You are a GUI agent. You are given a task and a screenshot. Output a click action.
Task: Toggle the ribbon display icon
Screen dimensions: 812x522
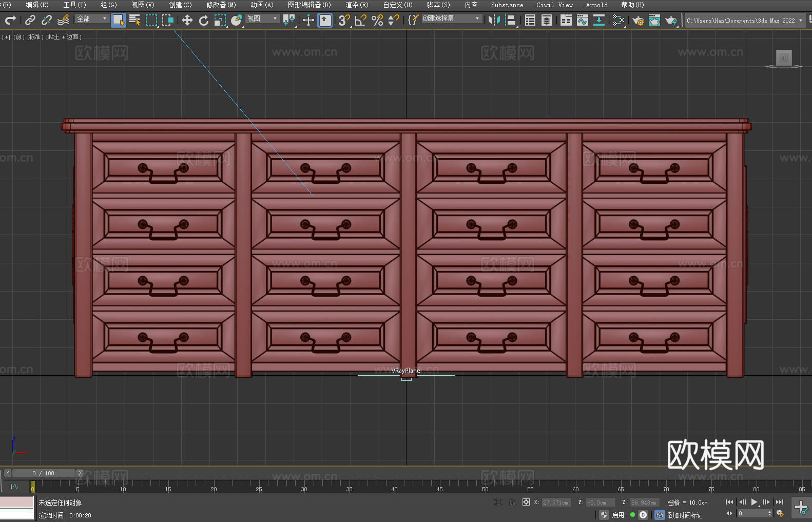[x=566, y=20]
